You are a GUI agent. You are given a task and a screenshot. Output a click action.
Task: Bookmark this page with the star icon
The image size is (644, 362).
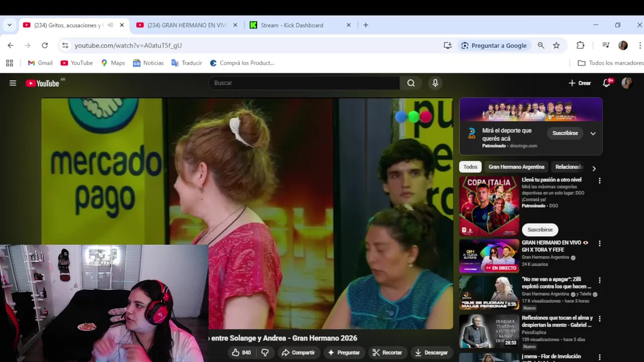click(556, 45)
